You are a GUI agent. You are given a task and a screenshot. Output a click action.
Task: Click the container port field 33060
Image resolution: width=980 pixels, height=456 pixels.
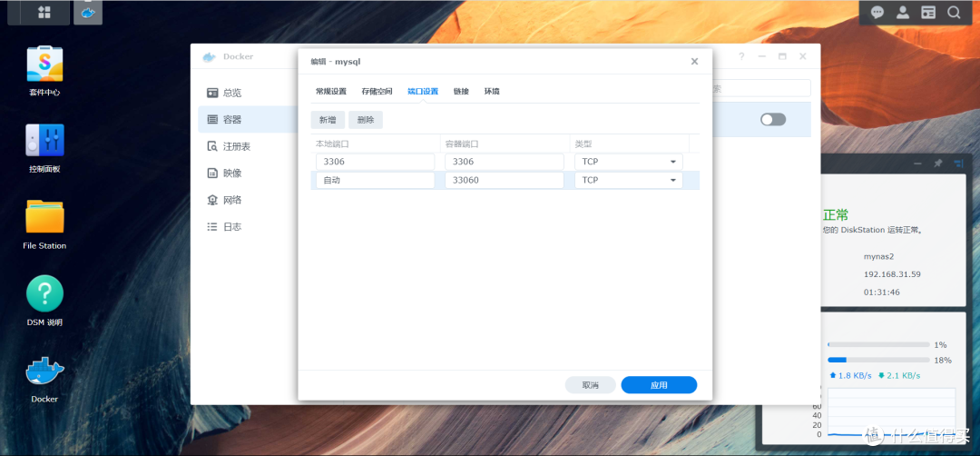coord(505,180)
